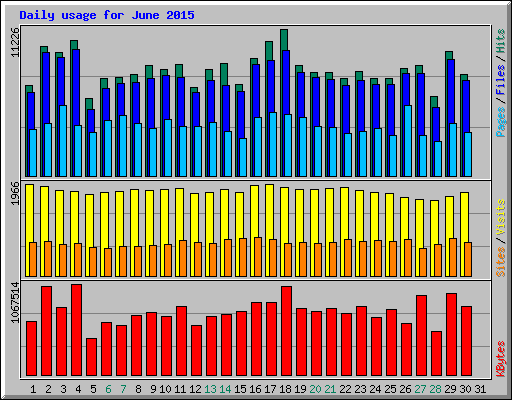The image size is (512, 400).
Task: Click day 4 on the x-axis
Action: pos(78,389)
